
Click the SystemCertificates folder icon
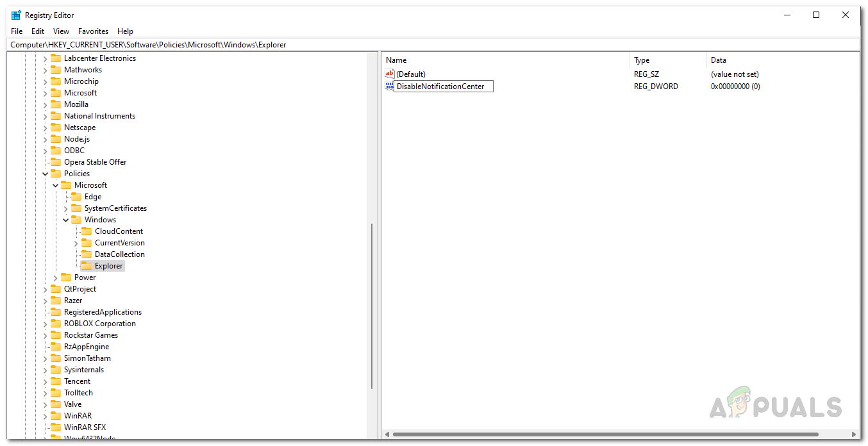pos(76,208)
